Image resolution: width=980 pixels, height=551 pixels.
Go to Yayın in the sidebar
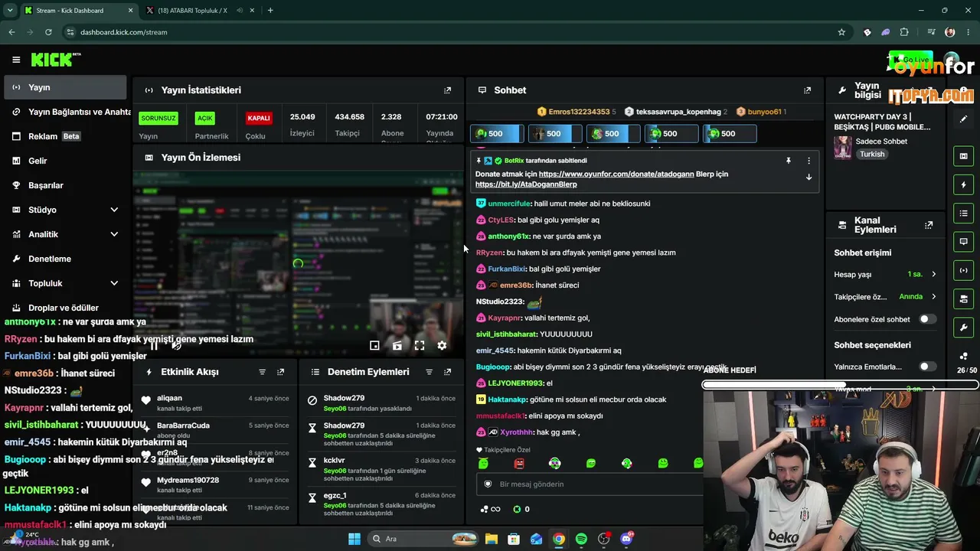(65, 87)
